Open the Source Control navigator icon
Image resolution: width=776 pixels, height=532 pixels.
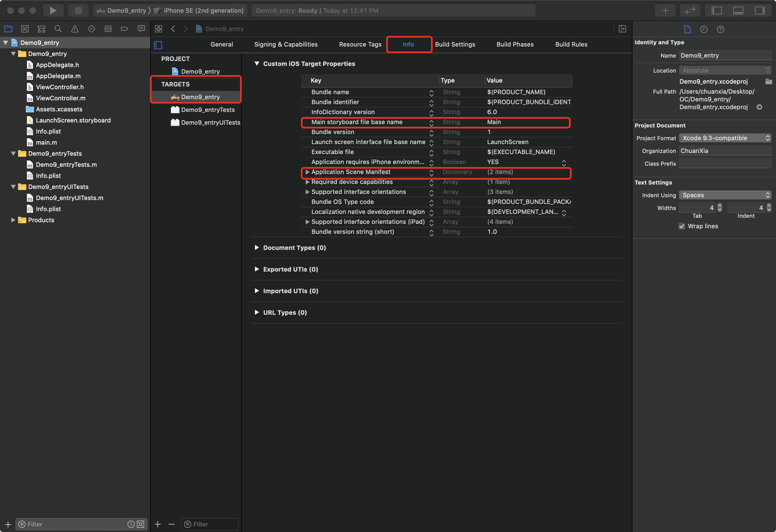(25, 29)
